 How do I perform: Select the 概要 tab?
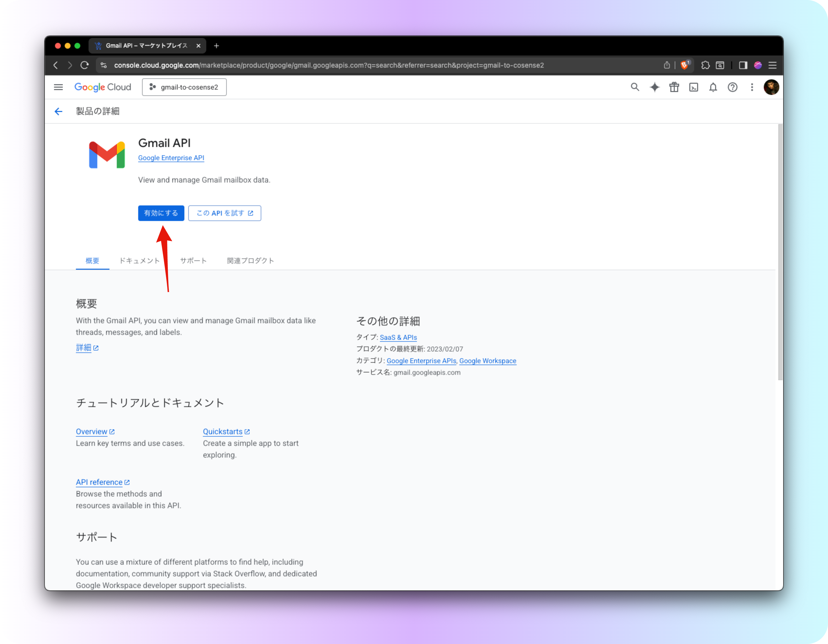pos(92,260)
